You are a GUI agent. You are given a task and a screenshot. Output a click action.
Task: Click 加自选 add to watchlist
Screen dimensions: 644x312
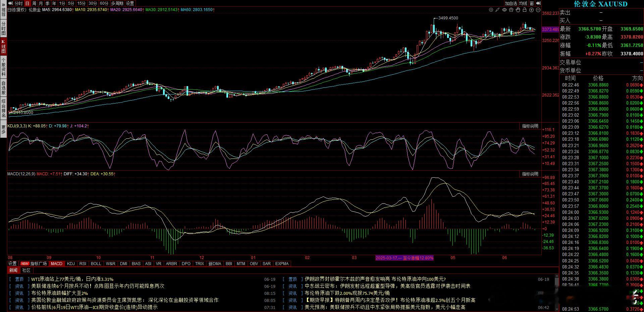pyautogui.click(x=511, y=3)
